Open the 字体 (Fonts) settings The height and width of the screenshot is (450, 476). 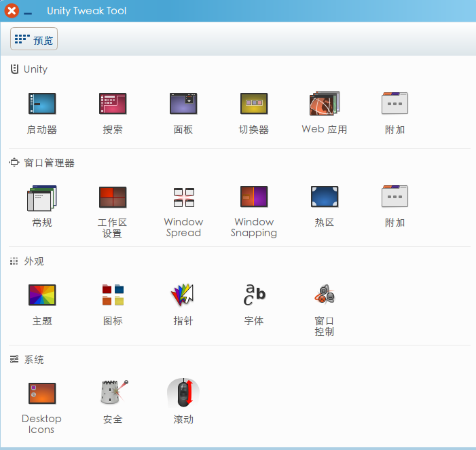click(254, 295)
